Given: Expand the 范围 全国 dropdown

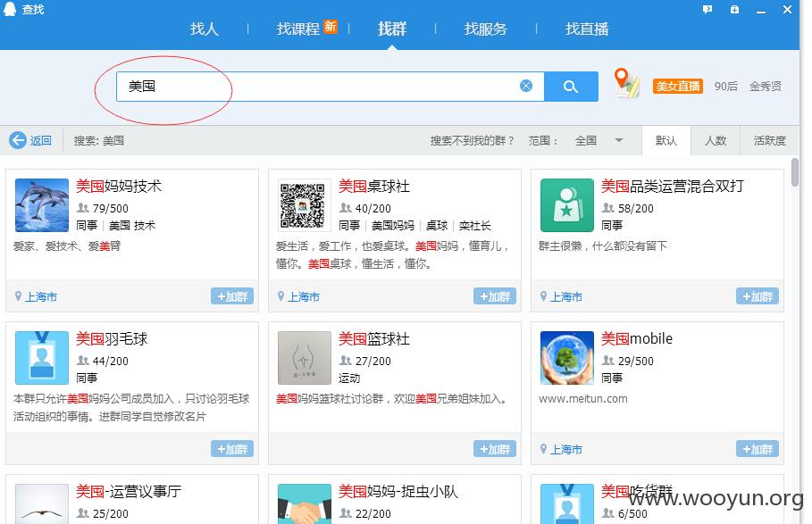Looking at the screenshot, I should (599, 140).
